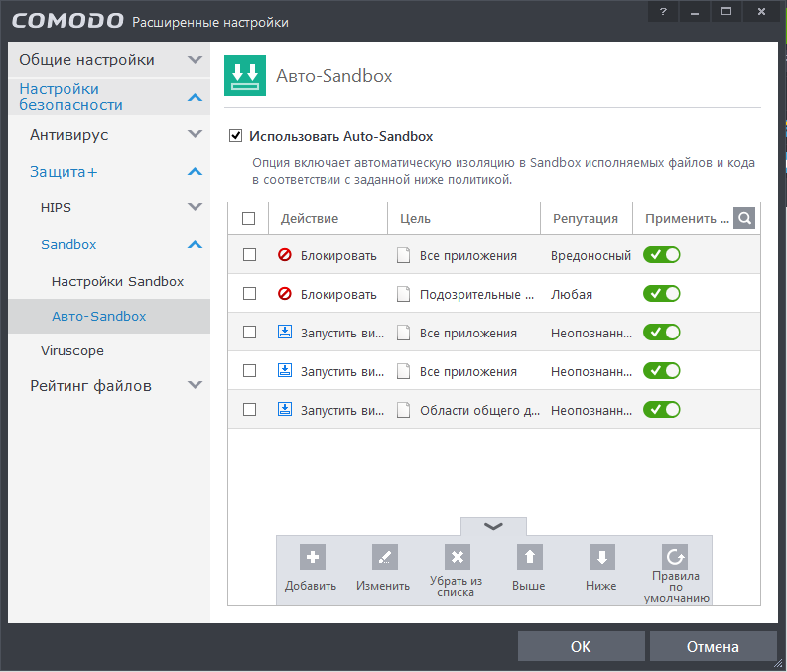Expand the HIPS section chevron
Viewport: 787px width, 672px height.
195,207
